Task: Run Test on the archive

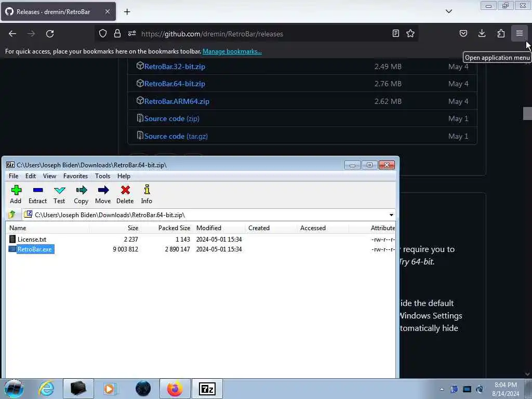Action: [x=59, y=194]
